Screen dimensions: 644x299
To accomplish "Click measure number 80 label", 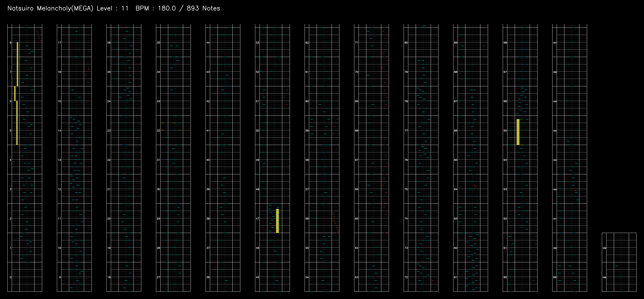I will (x=406, y=43).
